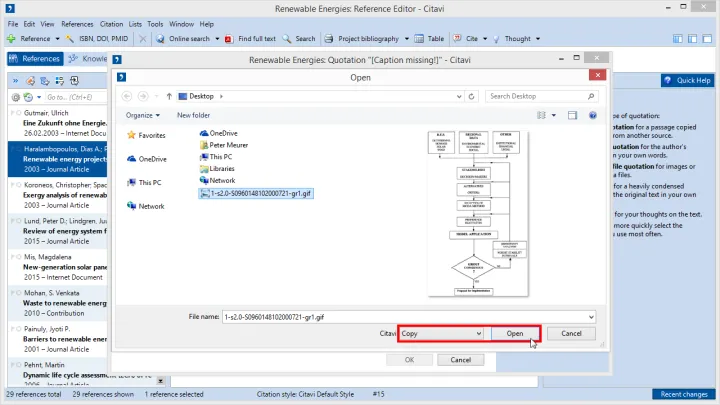
Task: Expand the address bar previous locations dropdown
Action: click(459, 96)
